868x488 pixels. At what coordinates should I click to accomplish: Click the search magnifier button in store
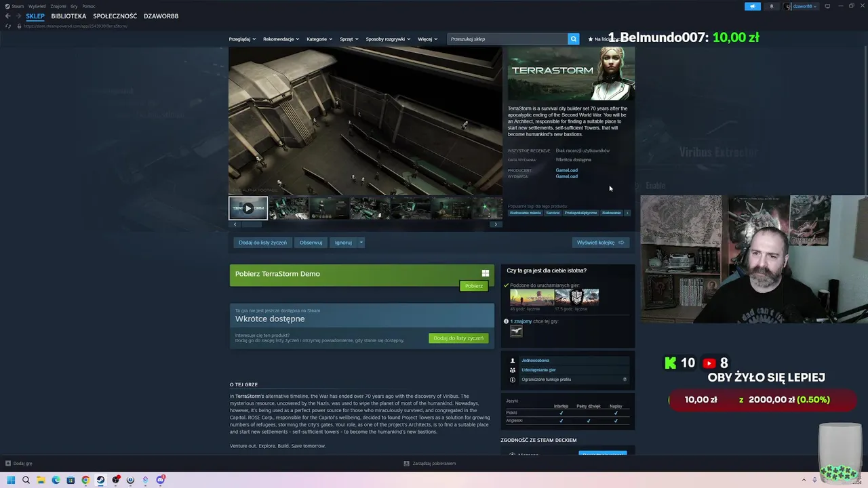[574, 39]
